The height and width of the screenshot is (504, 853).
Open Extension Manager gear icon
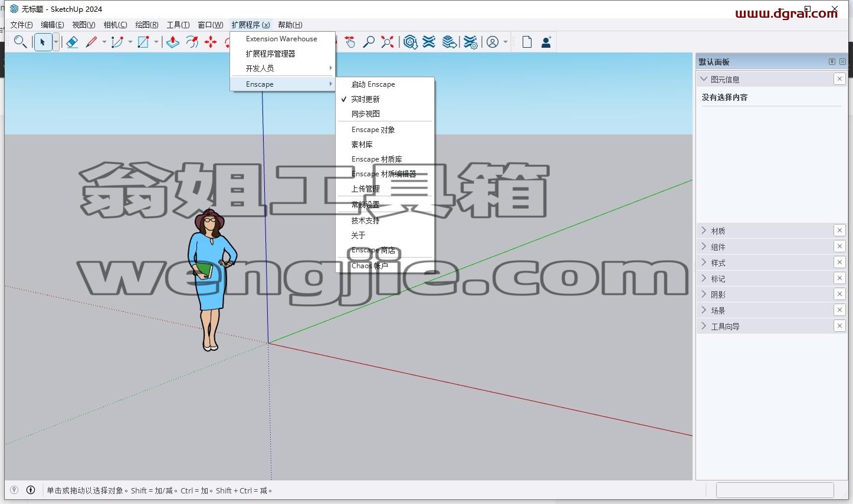click(470, 42)
